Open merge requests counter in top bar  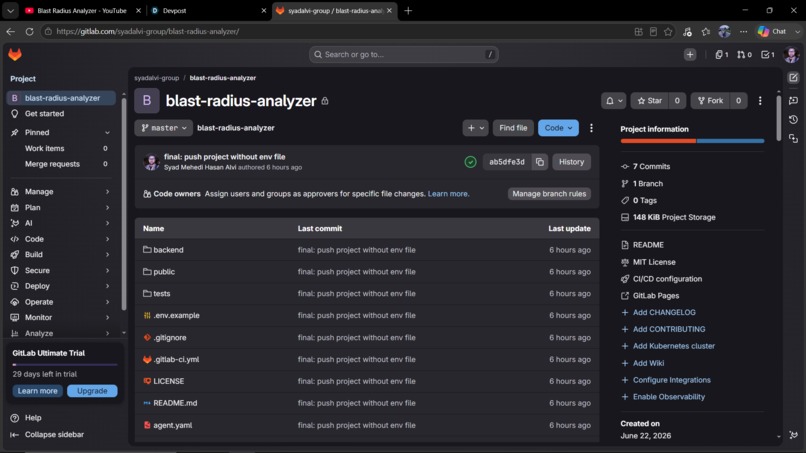tap(744, 55)
